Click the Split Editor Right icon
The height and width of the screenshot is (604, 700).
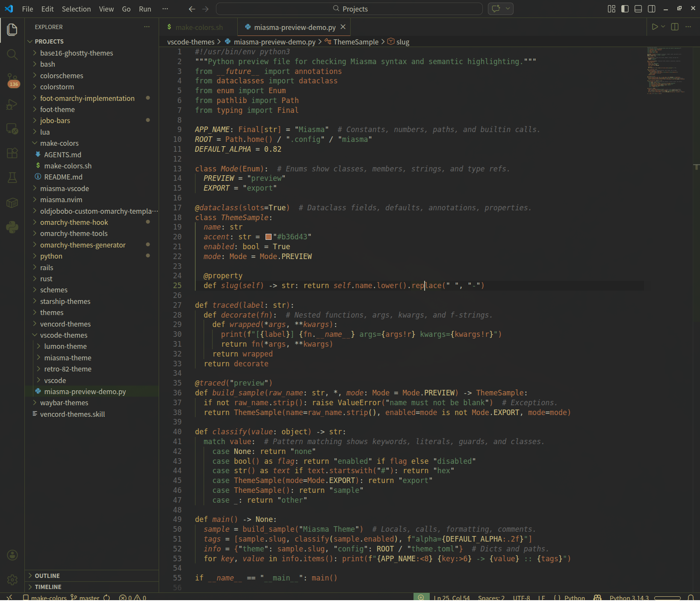click(675, 27)
